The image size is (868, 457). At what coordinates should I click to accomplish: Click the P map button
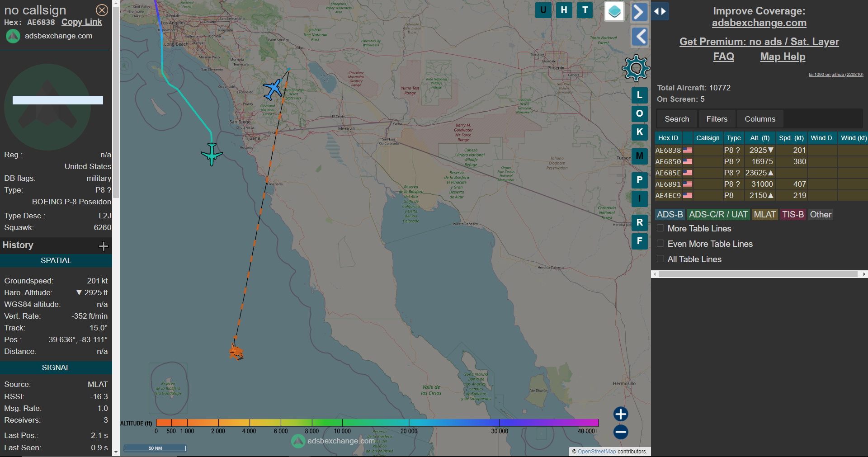click(x=639, y=180)
